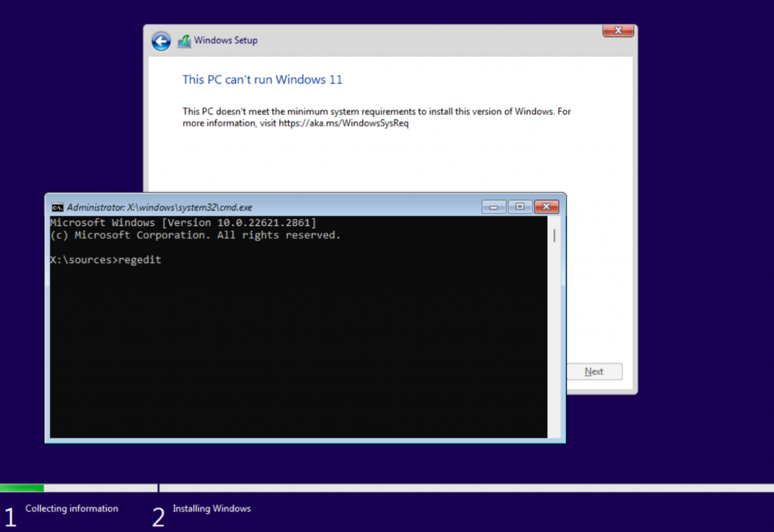
Task: Click the command prompt vertical scrollbar thumb
Action: (555, 236)
